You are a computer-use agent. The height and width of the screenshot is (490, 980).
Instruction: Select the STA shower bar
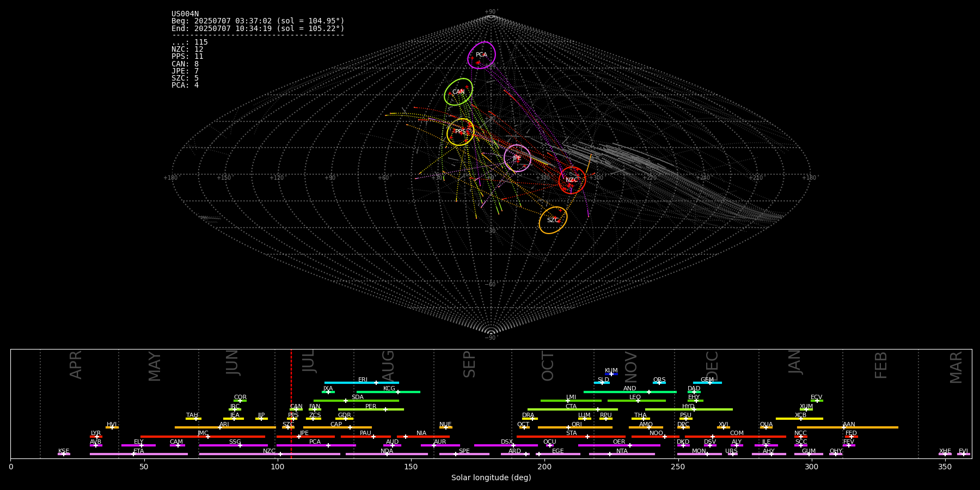571,436
